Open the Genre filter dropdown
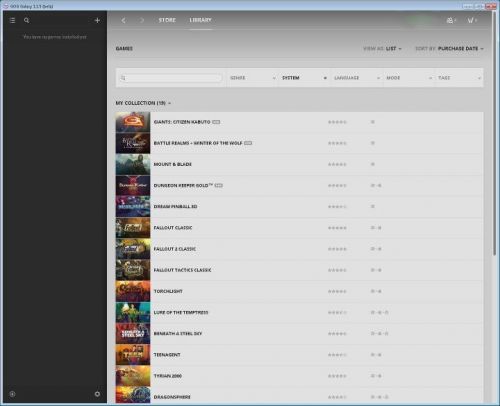 252,78
